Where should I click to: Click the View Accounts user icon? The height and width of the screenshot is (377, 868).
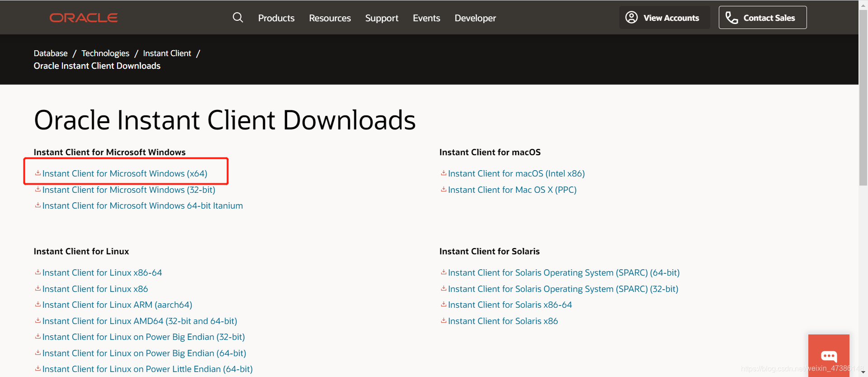pyautogui.click(x=632, y=18)
